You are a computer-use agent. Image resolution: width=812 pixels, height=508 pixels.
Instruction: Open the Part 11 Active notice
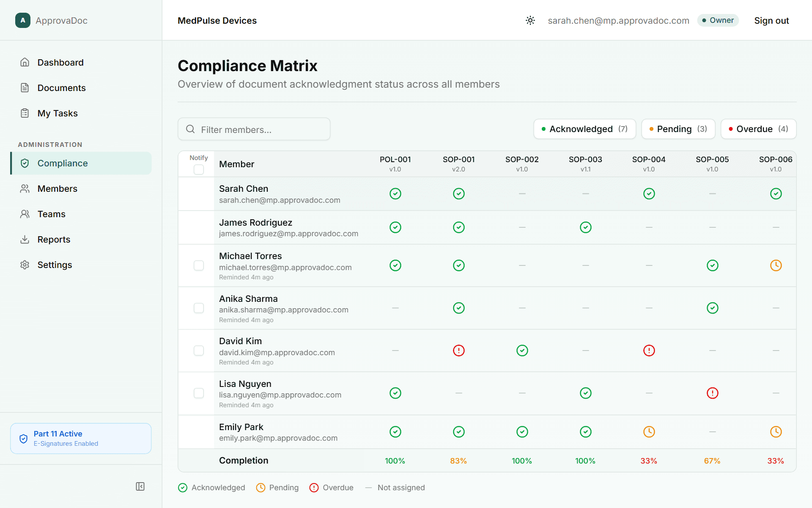80,438
